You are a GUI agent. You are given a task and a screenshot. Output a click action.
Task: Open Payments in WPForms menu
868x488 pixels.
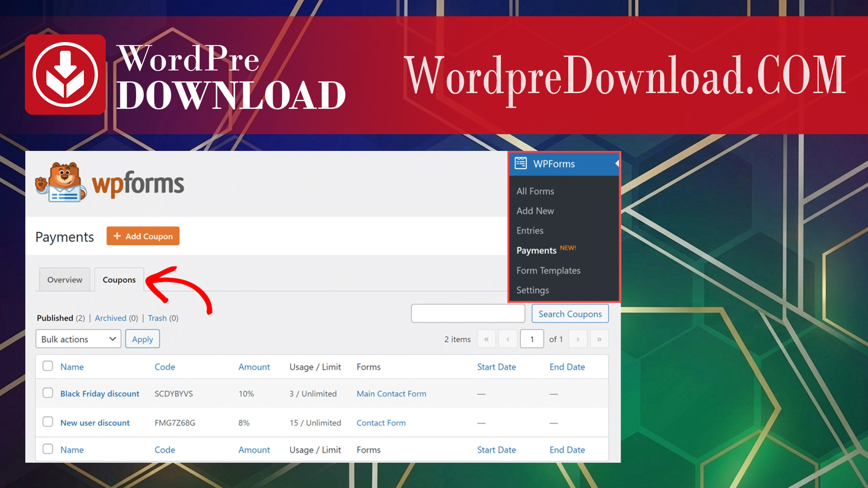[537, 250]
